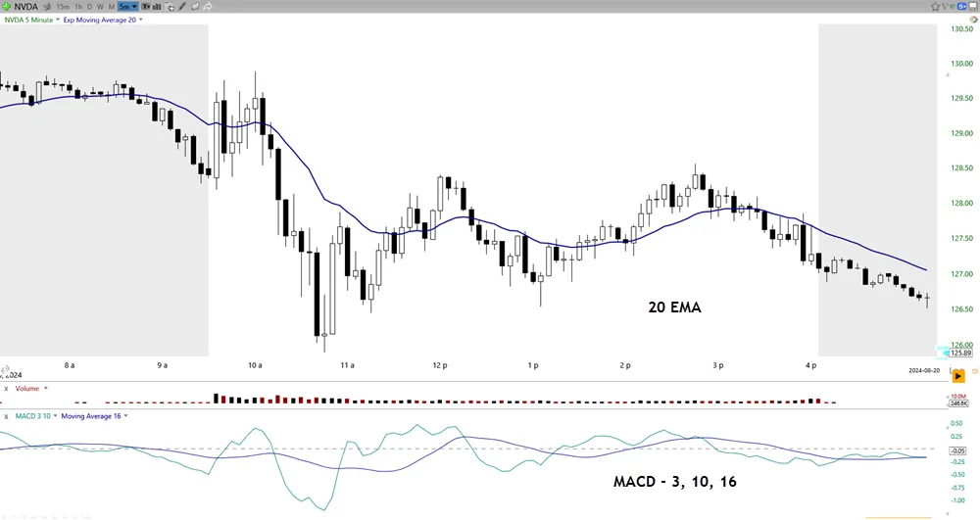Click the 246.6K volume value label
Screen dimensions: 980x520
[958, 403]
